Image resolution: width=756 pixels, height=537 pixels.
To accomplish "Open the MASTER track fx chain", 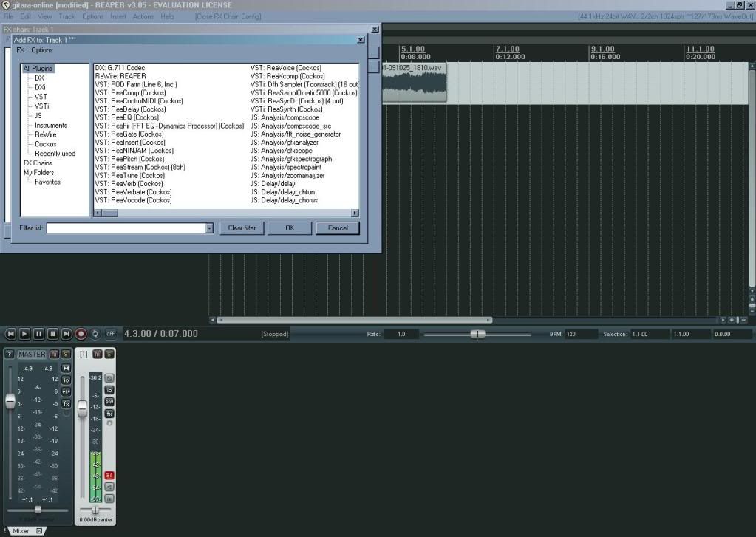I will [67, 404].
